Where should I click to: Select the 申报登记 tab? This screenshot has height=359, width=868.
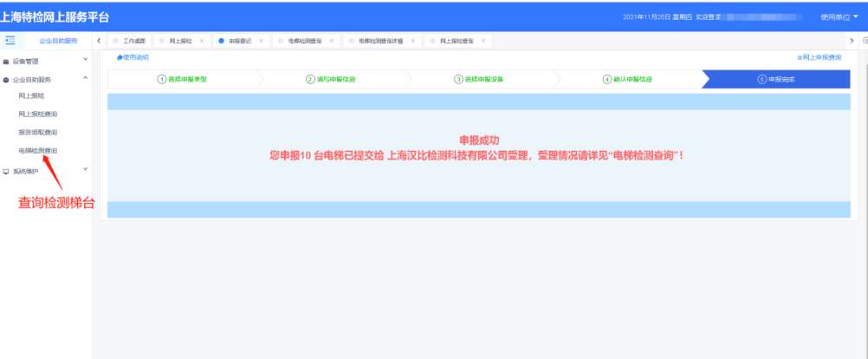240,41
